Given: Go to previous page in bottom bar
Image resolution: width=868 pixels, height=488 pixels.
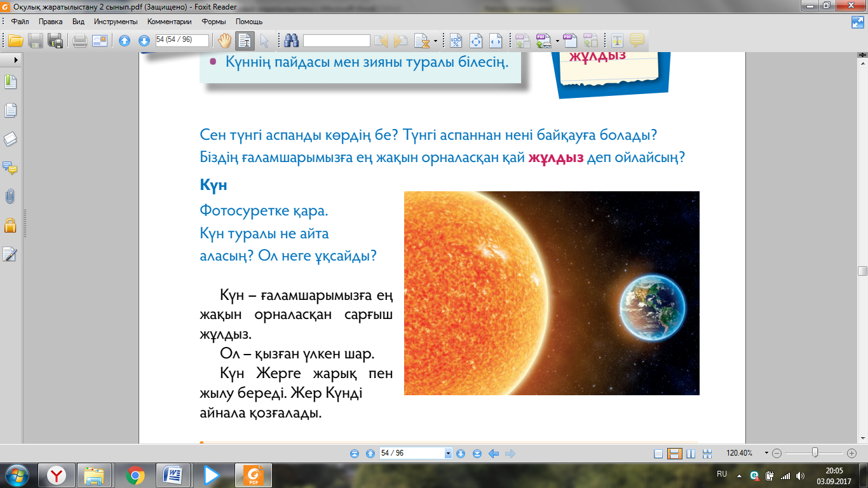Looking at the screenshot, I should (x=370, y=454).
